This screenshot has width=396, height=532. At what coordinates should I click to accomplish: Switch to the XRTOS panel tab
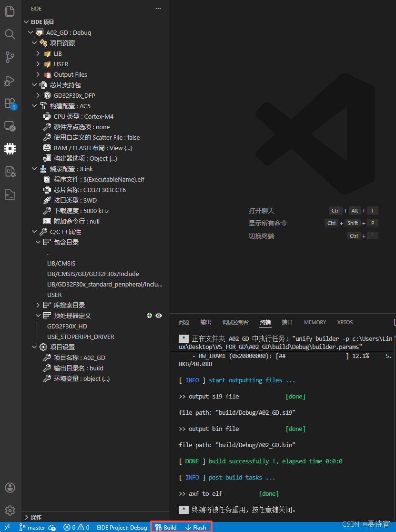[x=345, y=322]
